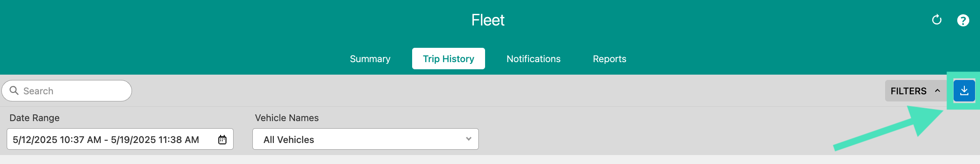Viewport: 980px width, 164px height.
Task: Click the Date Range label
Action: click(x=34, y=118)
